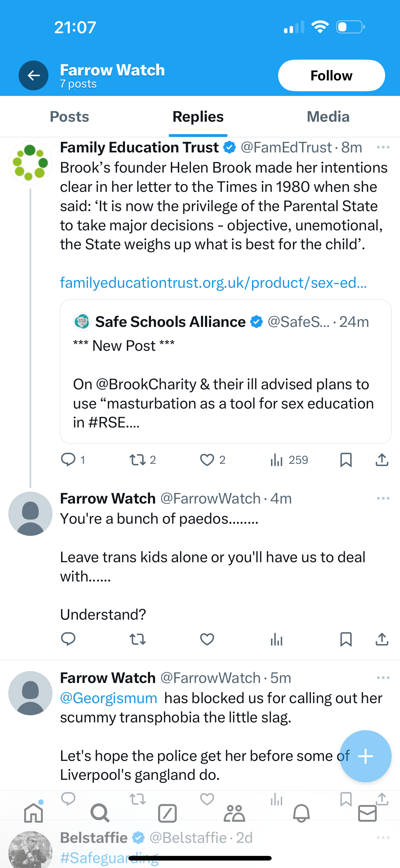This screenshot has height=868, width=400.
Task: Tap the back arrow button
Action: [x=33, y=75]
